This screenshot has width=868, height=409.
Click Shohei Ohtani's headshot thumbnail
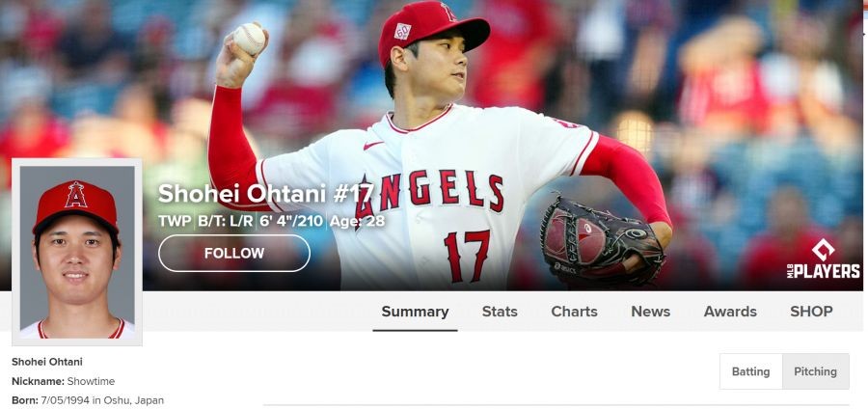pos(77,252)
